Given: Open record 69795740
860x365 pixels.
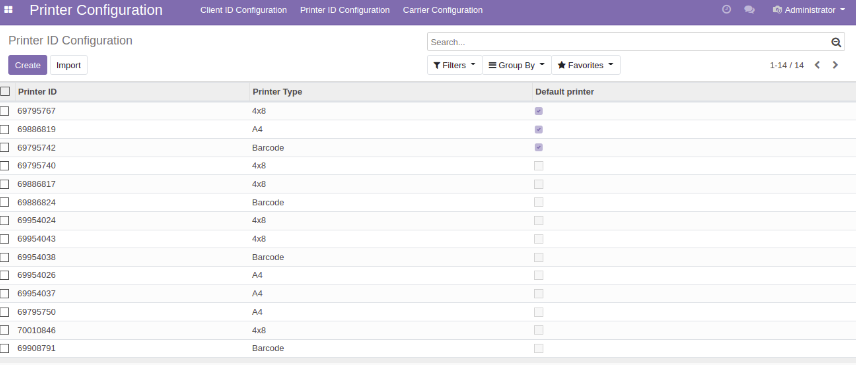Looking at the screenshot, I should pyautogui.click(x=36, y=165).
